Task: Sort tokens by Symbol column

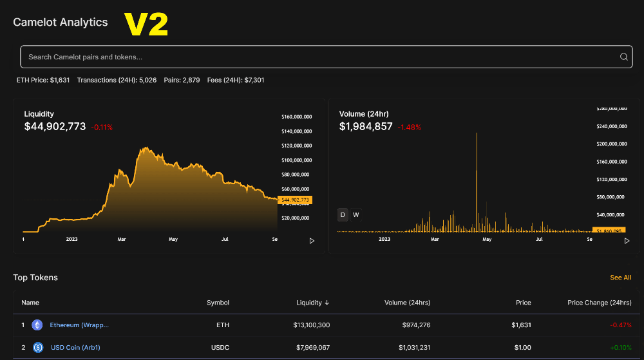Action: 218,303
